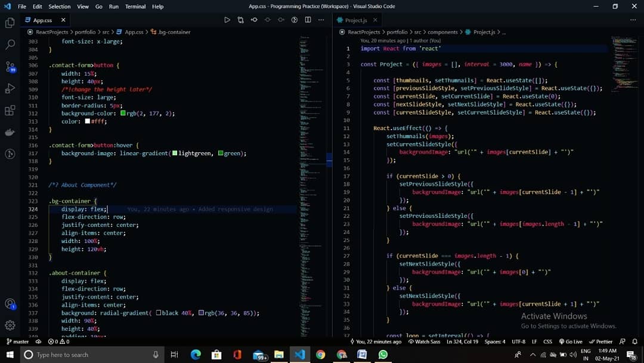Open the Selection menu
Viewport: 644px width, 363px height.
coord(60,7)
